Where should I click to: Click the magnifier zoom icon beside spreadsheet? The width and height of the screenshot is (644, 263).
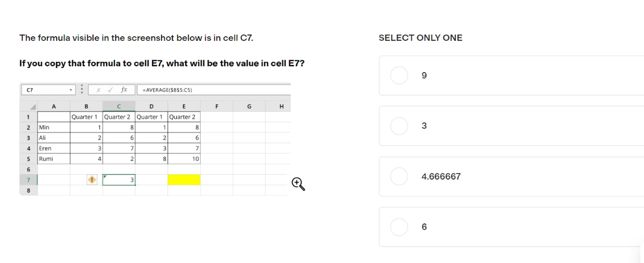299,184
